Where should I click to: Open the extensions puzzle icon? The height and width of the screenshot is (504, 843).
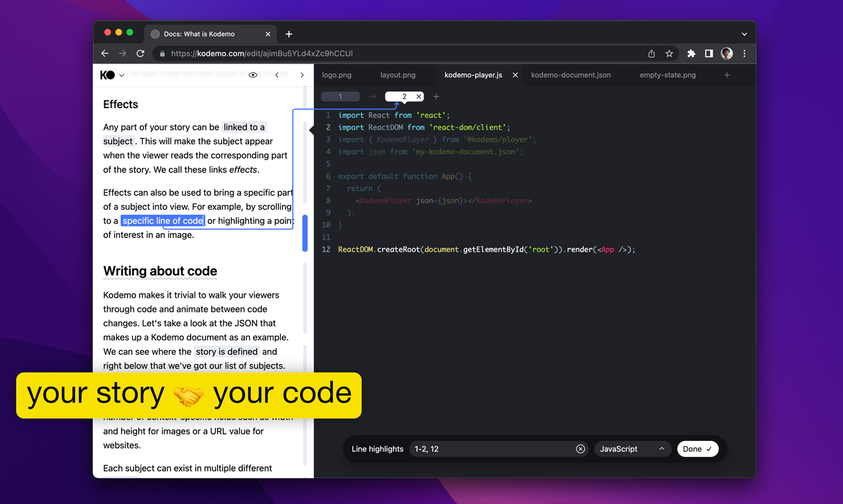(691, 54)
